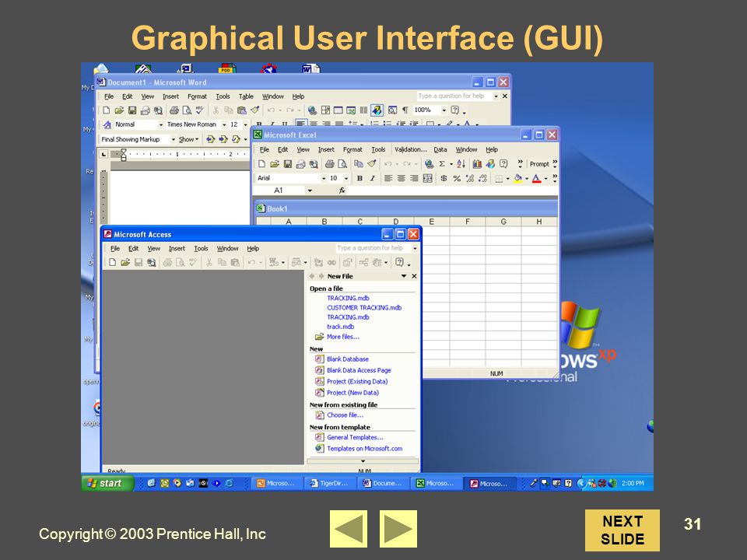
Task: Open the Format menu in Word
Action: pos(197,96)
